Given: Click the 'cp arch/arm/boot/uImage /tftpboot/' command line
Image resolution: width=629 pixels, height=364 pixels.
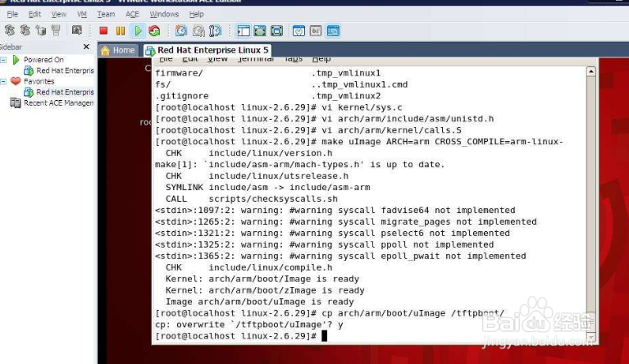Looking at the screenshot, I should tap(330, 313).
